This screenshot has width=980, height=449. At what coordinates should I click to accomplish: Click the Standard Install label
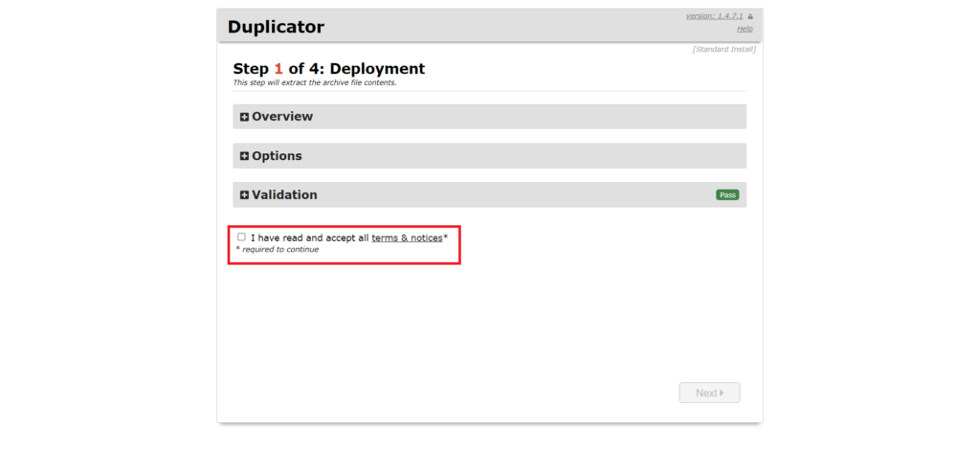click(x=724, y=50)
